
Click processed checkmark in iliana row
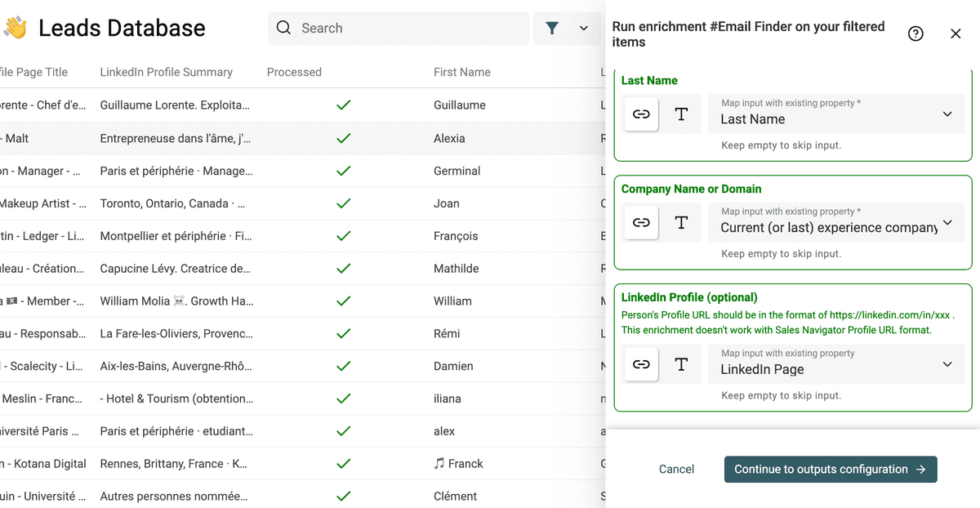point(344,399)
